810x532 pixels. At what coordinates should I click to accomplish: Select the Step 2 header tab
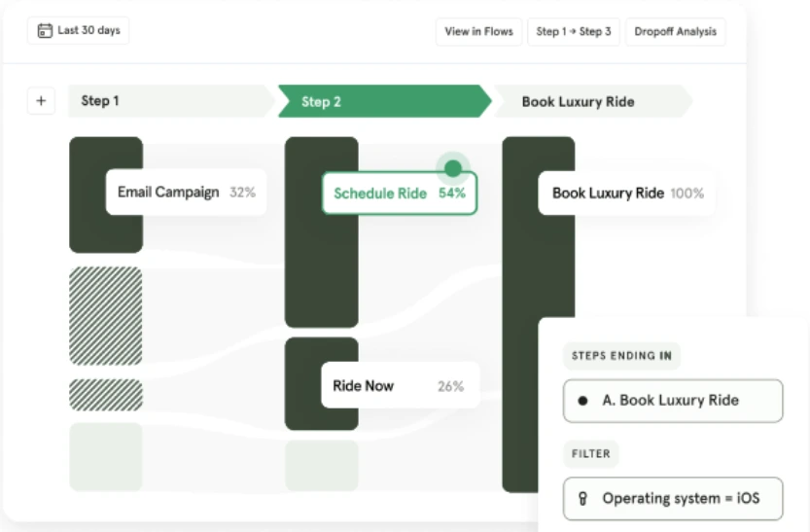[381, 101]
